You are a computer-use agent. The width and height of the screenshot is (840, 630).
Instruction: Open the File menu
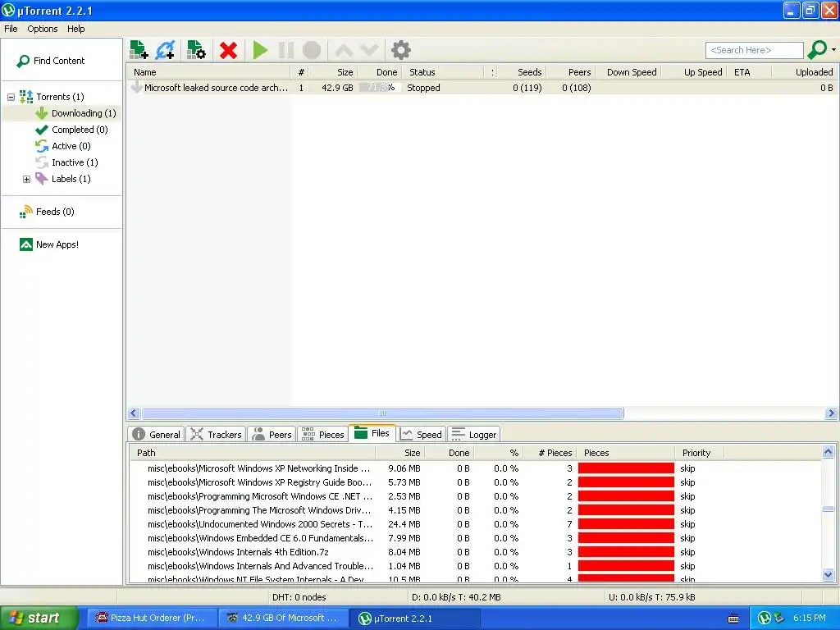point(11,29)
